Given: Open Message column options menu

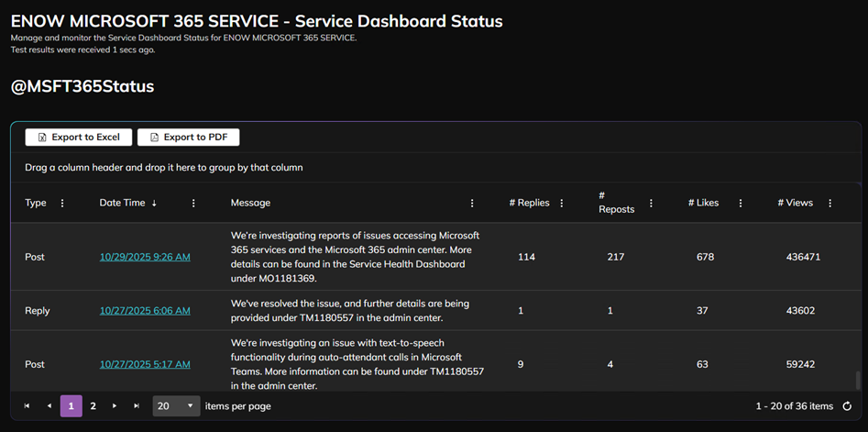Looking at the screenshot, I should click(472, 204).
